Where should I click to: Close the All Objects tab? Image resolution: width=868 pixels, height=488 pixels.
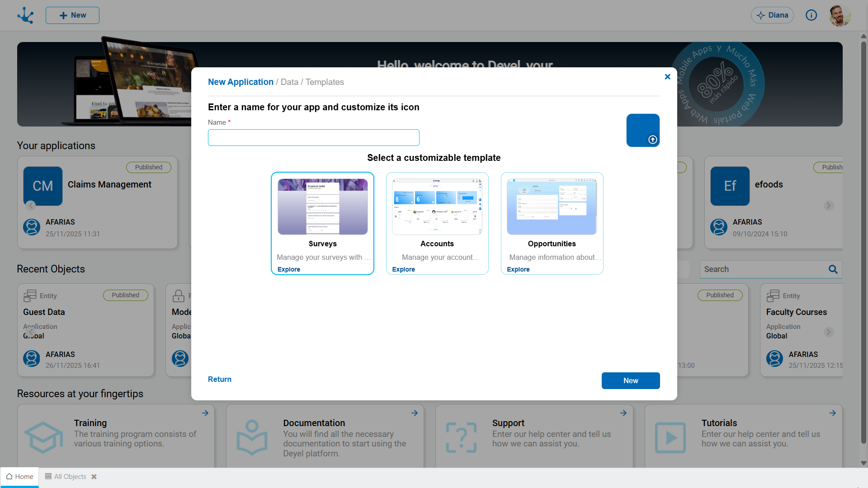click(94, 477)
